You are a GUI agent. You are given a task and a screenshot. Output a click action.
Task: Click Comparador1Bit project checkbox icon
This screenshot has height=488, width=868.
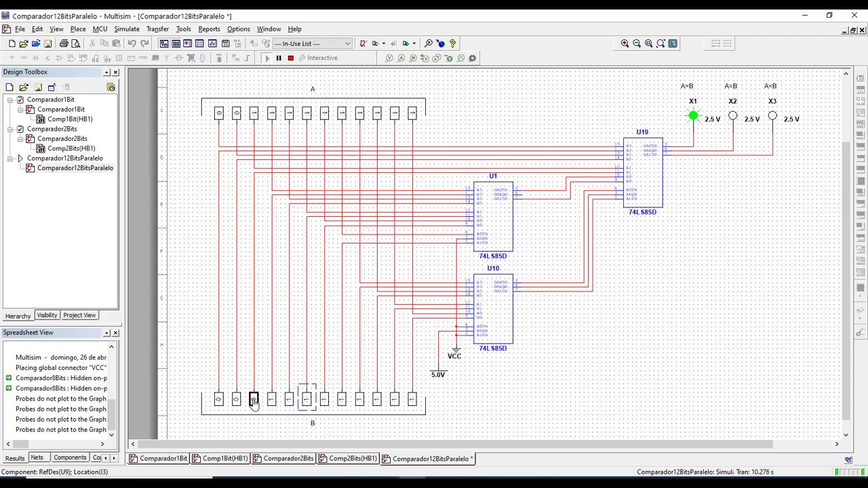pyautogui.click(x=20, y=100)
